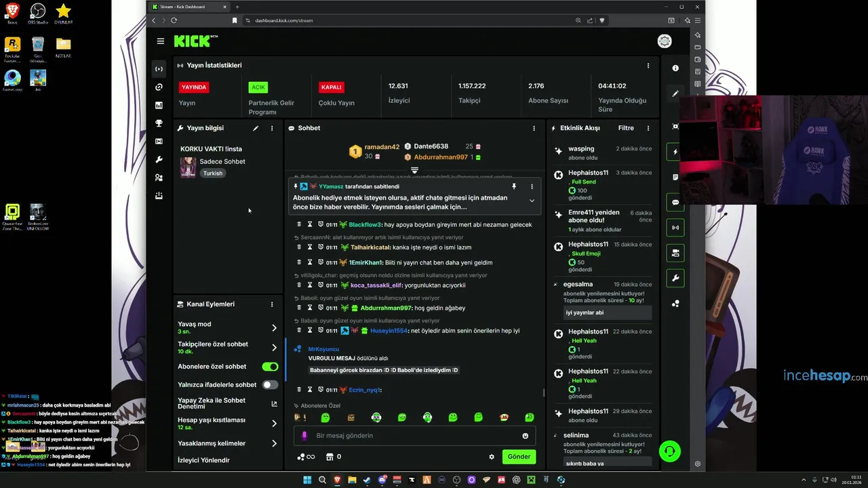Expand Takipçilere özel sohbet settings
Screen dimensions: 868x488
point(274,347)
